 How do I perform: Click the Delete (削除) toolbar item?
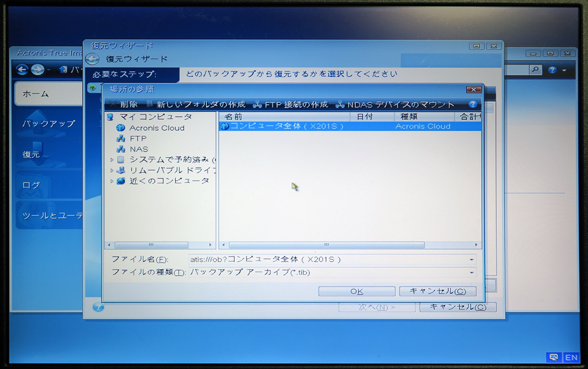(124, 104)
